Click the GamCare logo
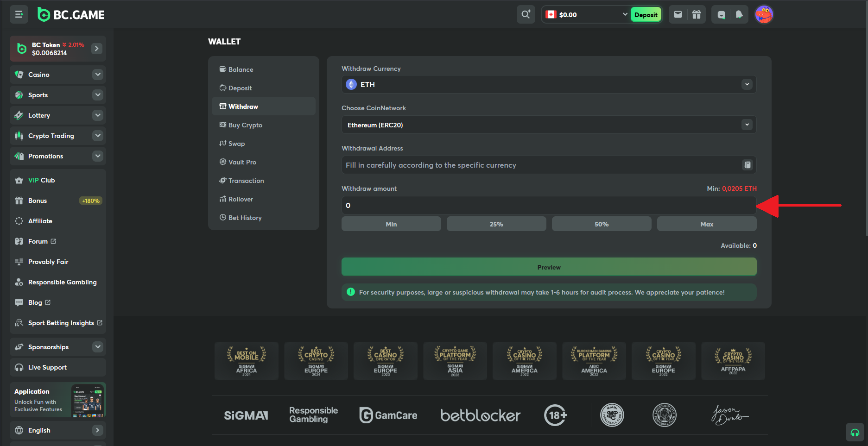The width and height of the screenshot is (868, 446). [388, 415]
